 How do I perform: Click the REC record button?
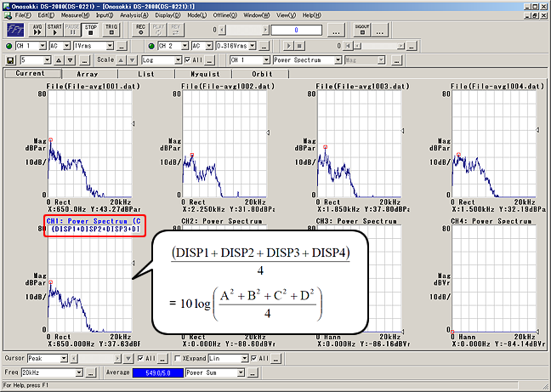point(140,30)
